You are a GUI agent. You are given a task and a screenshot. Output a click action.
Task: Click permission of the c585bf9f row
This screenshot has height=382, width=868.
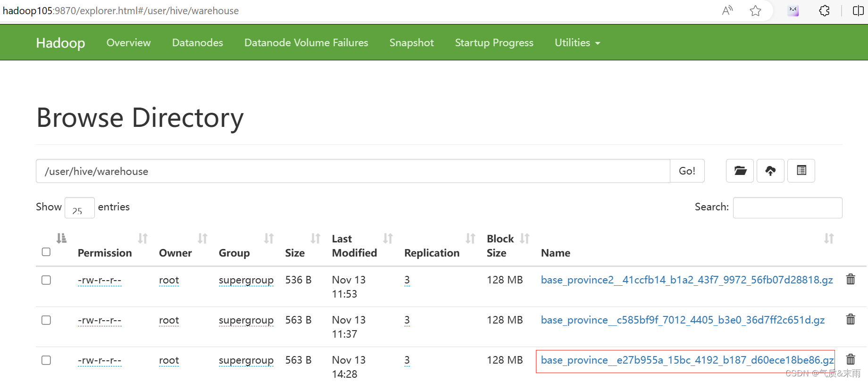coord(100,320)
